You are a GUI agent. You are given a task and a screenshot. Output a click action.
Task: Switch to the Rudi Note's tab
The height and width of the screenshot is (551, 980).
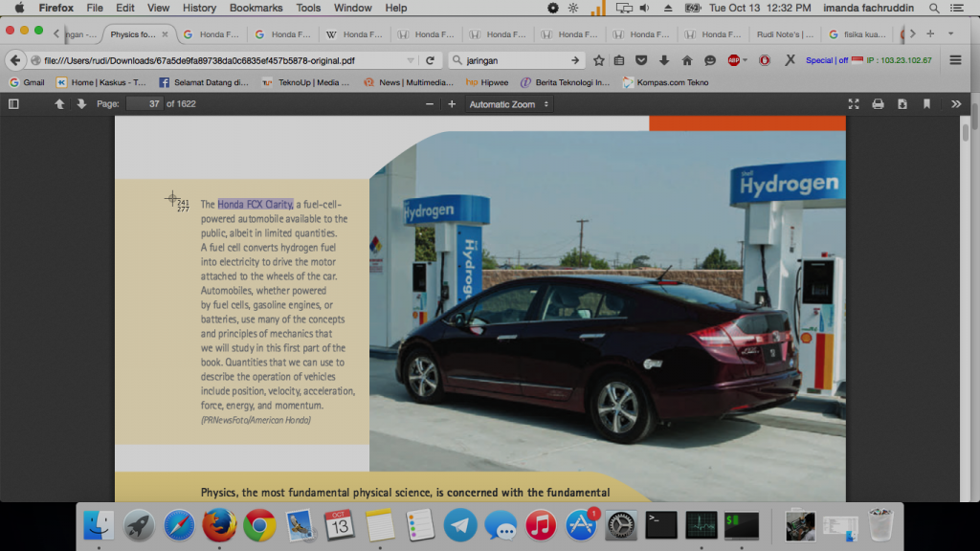point(785,34)
